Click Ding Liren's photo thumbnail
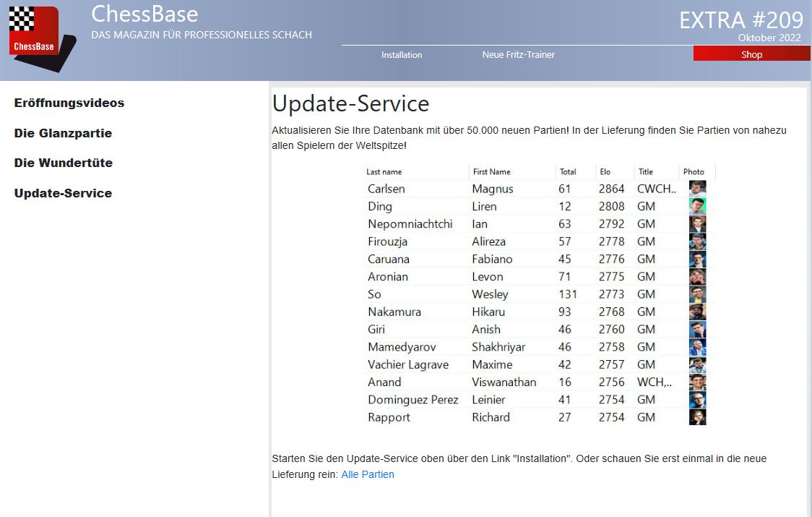812x517 pixels. pos(697,206)
